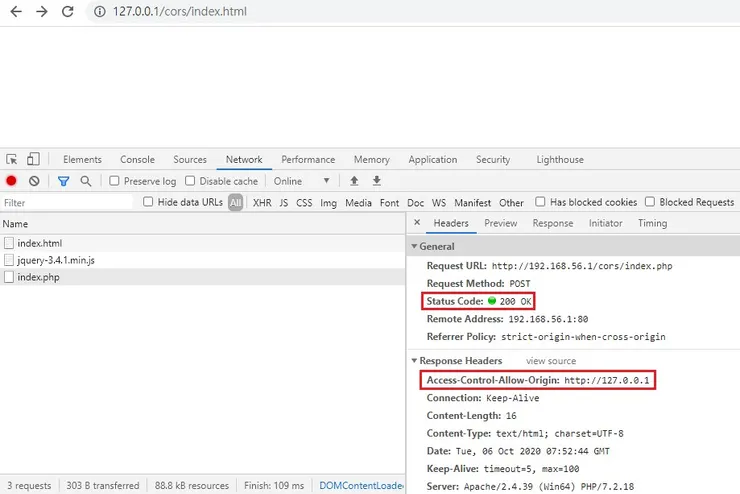
Task: Click the Access-Control-Allow-Origin header value
Action: [x=607, y=380]
